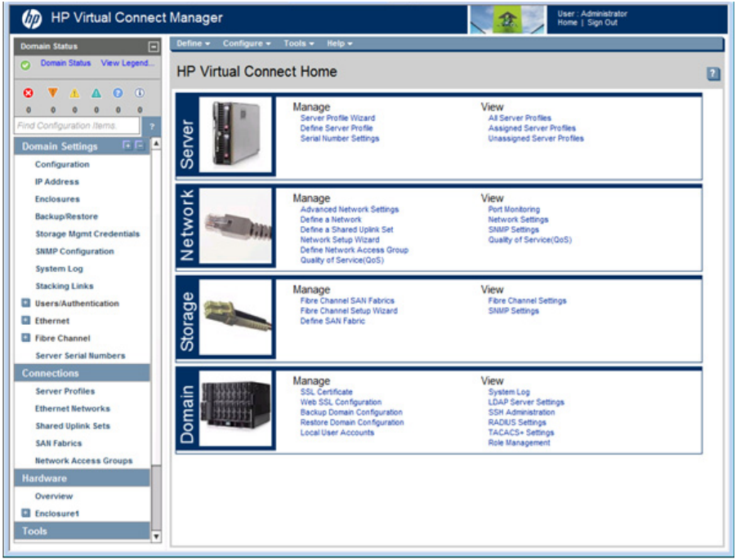Click the green domain status checkmark icon
736x560 pixels.
pos(26,64)
